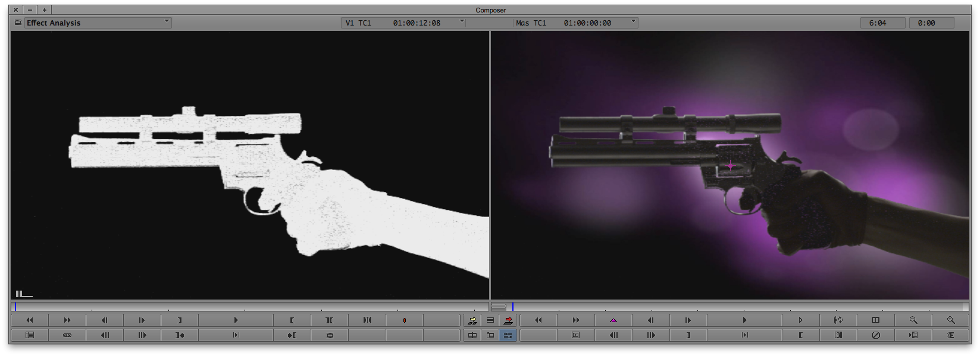Click Mark Clip under the source monitor

coord(329,320)
